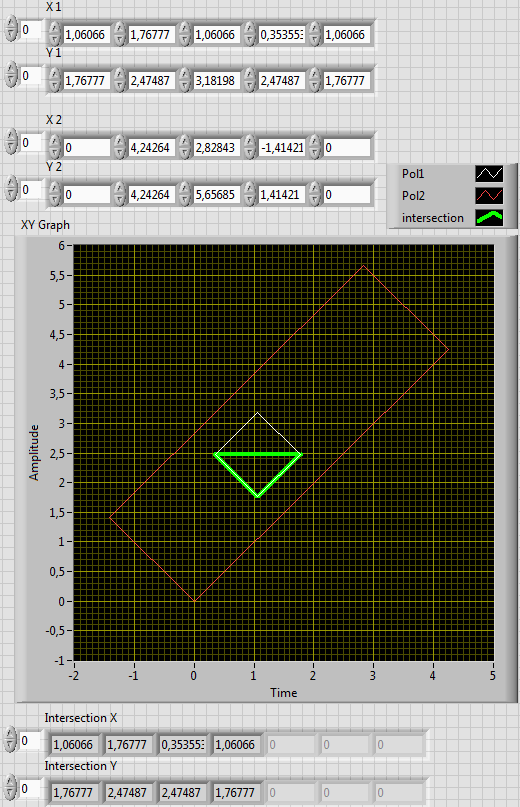Click stepper of first Y 1 element
The image size is (520, 807).
point(55,81)
